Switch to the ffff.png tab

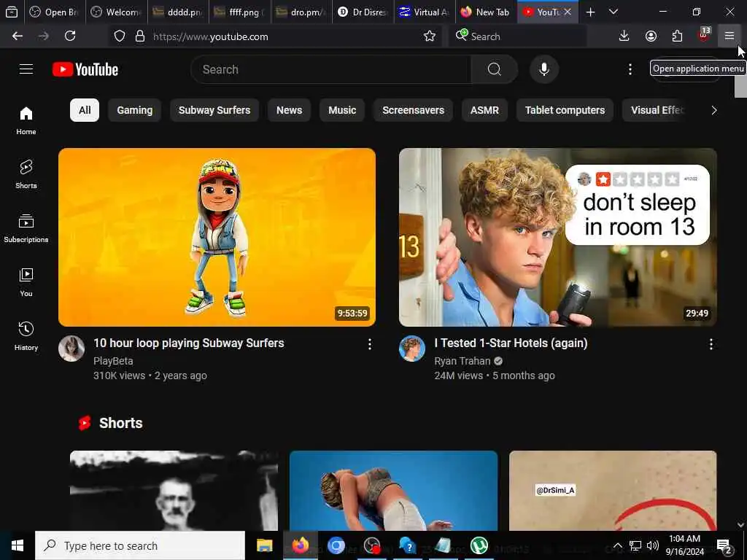click(239, 12)
